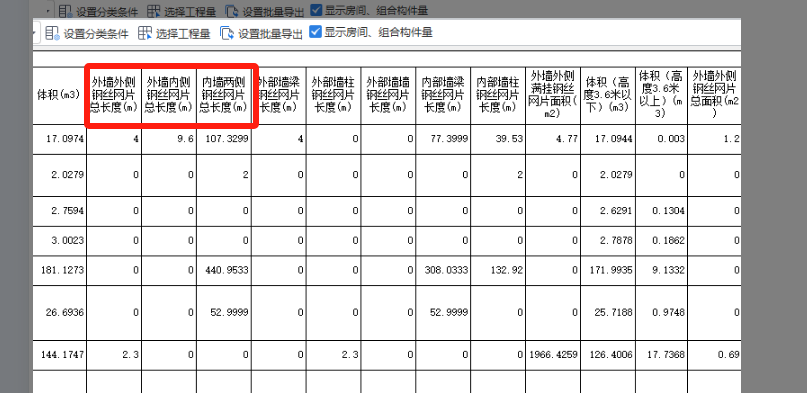This screenshot has width=807, height=393.
Task: Click the cell with value 9.6
Action: (x=169, y=139)
